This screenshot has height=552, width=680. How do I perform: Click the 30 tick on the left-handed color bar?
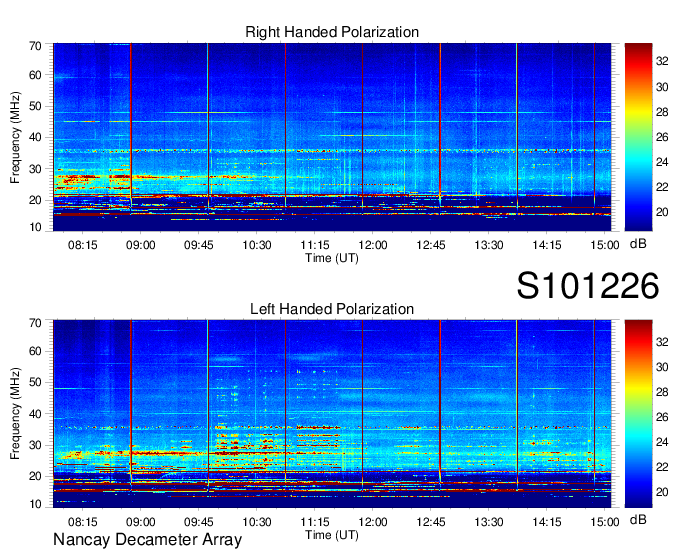pos(662,367)
